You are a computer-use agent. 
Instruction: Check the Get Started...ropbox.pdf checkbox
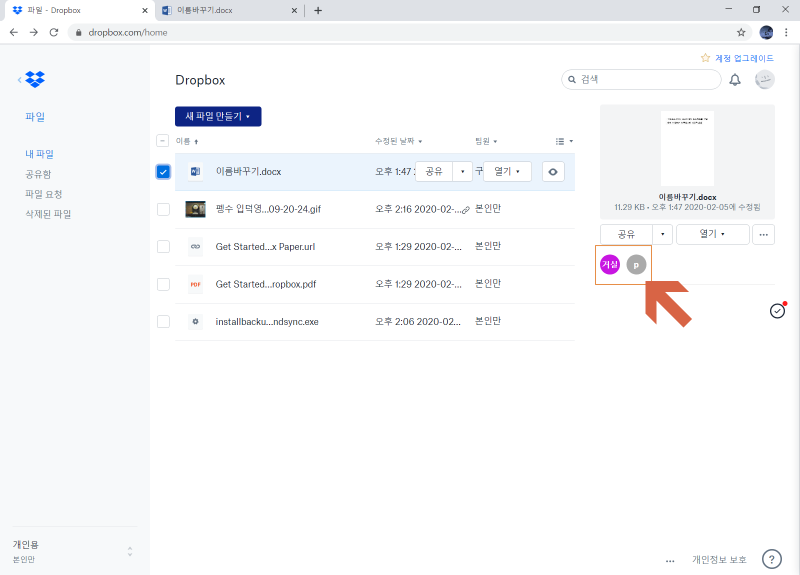click(163, 284)
